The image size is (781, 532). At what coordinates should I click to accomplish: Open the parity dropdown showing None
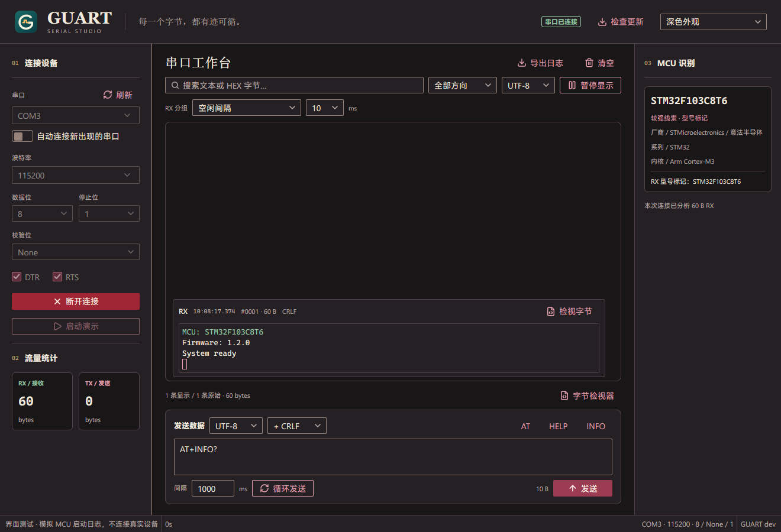coord(76,252)
